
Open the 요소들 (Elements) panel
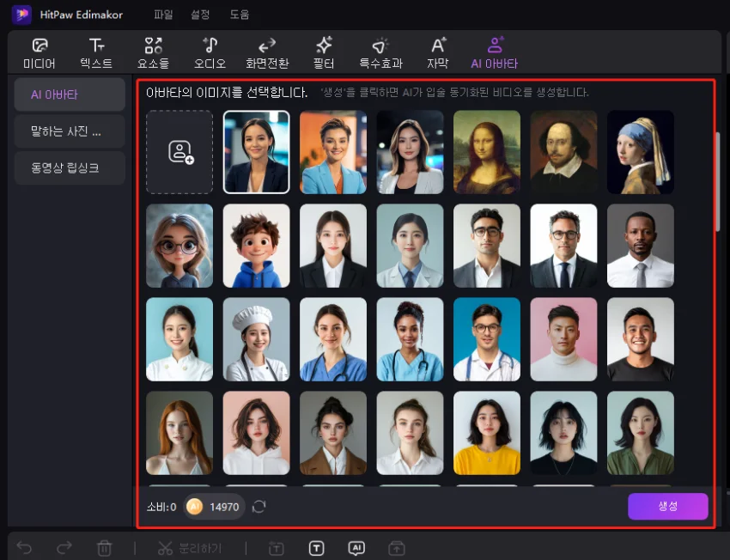[x=153, y=52]
